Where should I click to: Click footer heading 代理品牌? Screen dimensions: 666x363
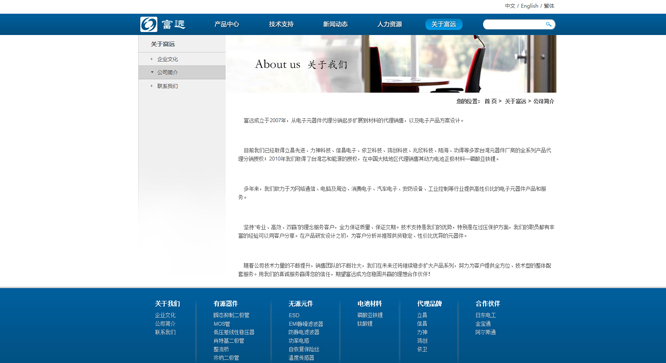click(x=429, y=304)
